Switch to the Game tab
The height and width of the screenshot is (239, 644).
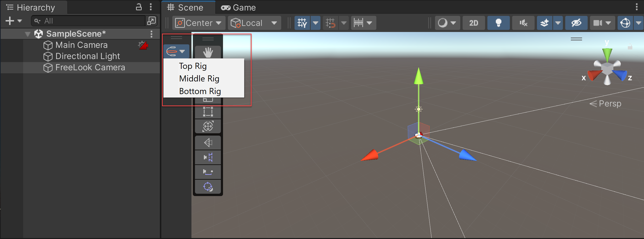click(x=238, y=7)
